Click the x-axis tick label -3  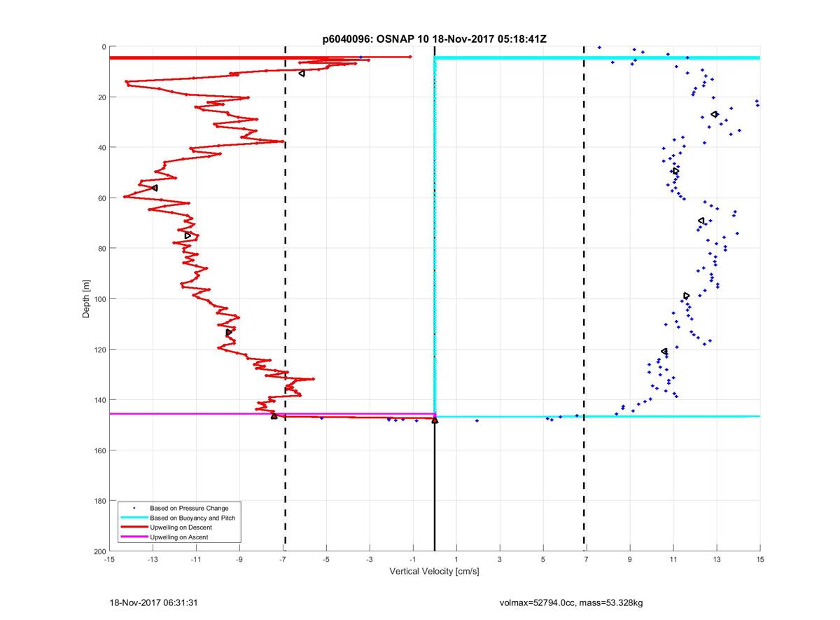coord(369,559)
